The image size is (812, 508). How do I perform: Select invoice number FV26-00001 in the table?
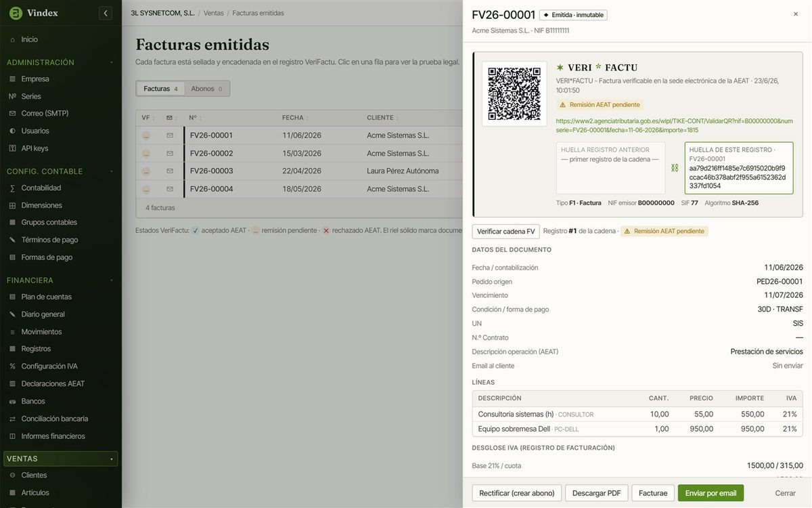tap(211, 135)
